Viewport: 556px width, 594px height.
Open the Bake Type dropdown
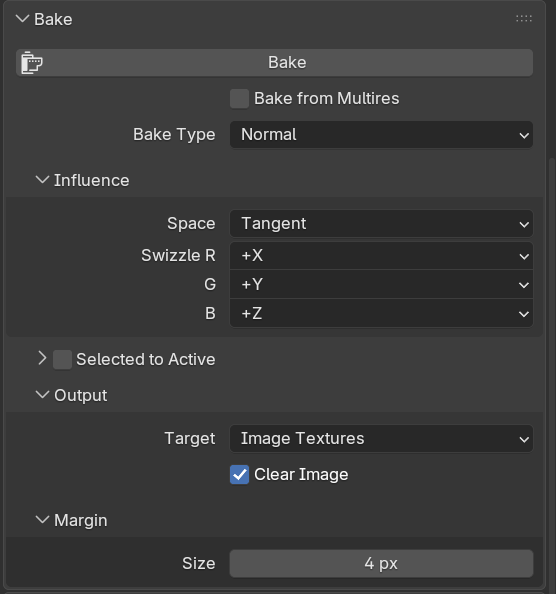[381, 134]
